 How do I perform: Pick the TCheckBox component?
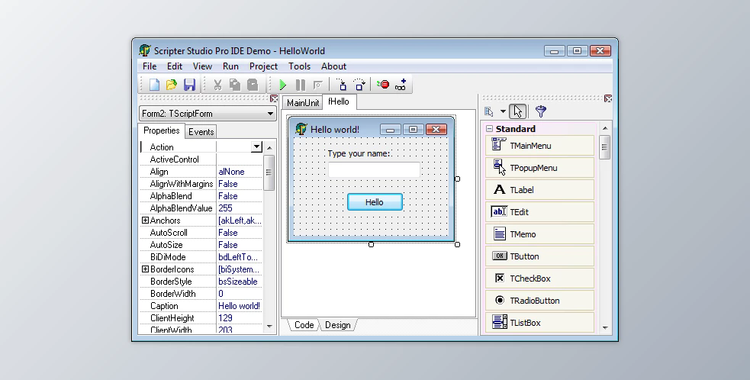540,278
